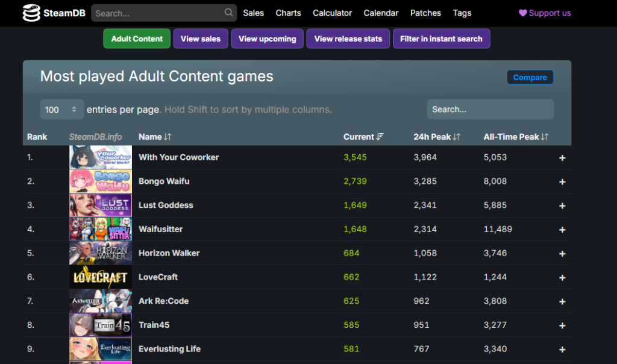The width and height of the screenshot is (617, 364).
Task: Click the all-time peak value 11,489
Action: [x=498, y=229]
